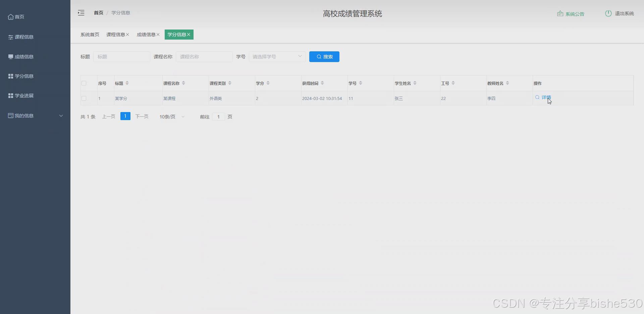This screenshot has height=314, width=644.
Task: Select page number 1 in pagination
Action: [x=125, y=116]
